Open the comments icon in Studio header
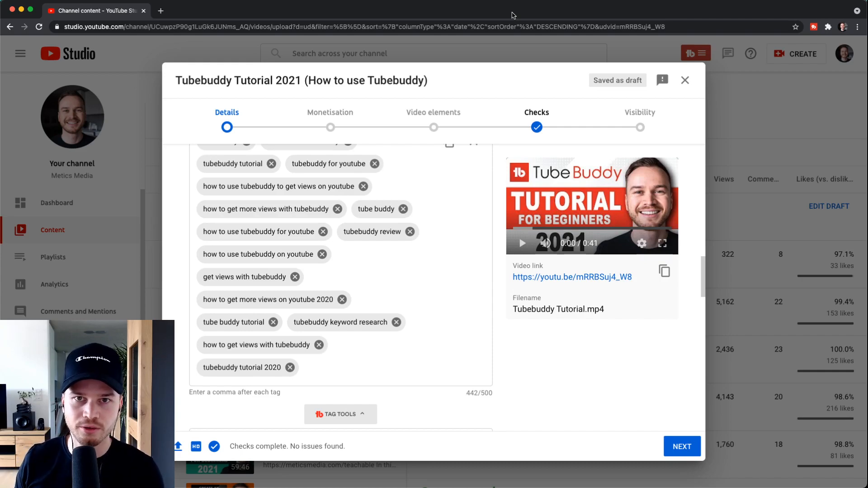868x488 pixels. [728, 53]
